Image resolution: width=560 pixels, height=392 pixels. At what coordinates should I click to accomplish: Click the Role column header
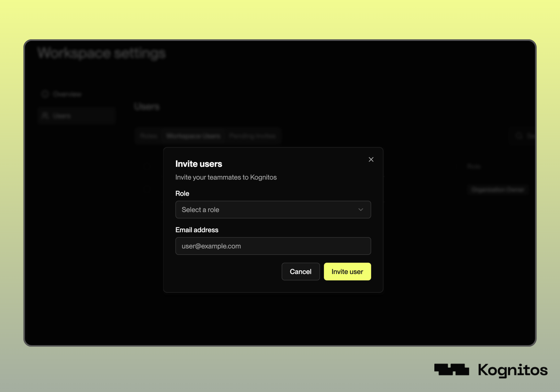[474, 166]
